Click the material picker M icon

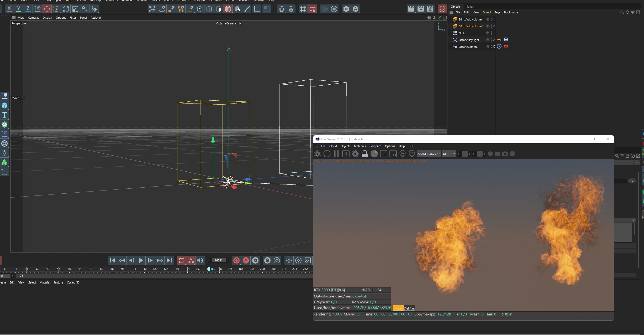pos(412,154)
